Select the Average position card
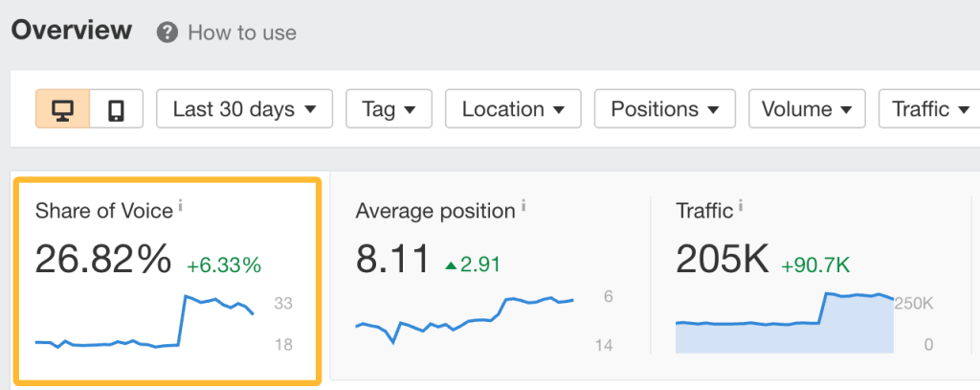 (491, 275)
